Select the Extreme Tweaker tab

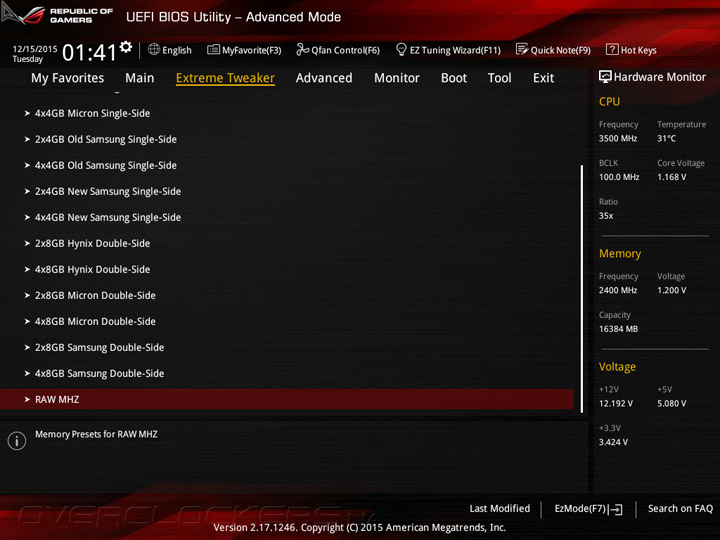(225, 78)
